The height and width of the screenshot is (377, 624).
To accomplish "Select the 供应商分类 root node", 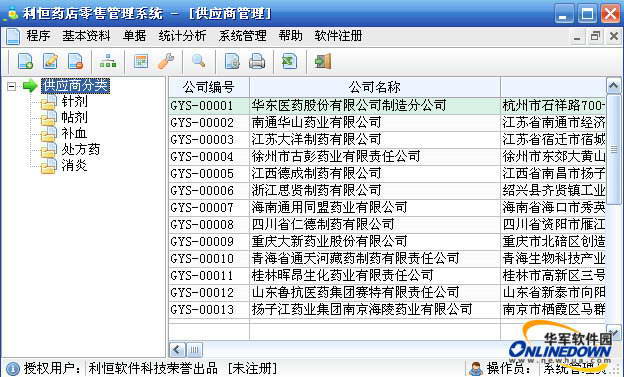I will pos(75,86).
